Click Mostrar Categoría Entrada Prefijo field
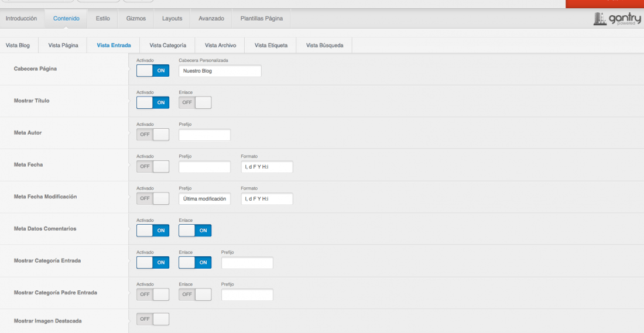This screenshot has height=333, width=644. coord(247,263)
